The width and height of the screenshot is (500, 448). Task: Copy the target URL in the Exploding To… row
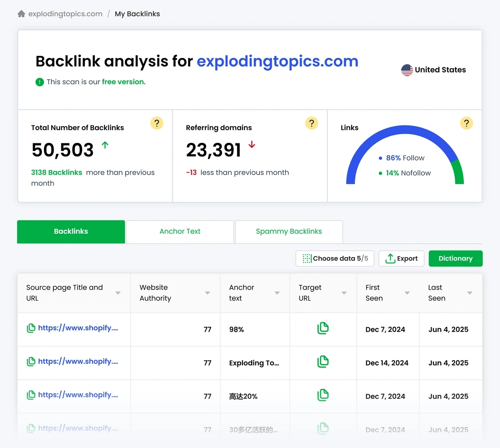(x=323, y=362)
